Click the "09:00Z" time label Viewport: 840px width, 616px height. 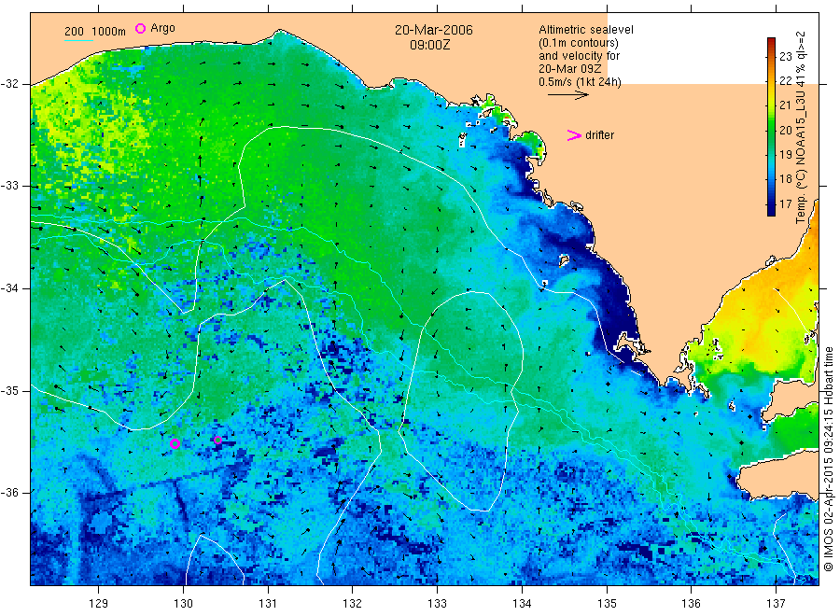[429, 46]
